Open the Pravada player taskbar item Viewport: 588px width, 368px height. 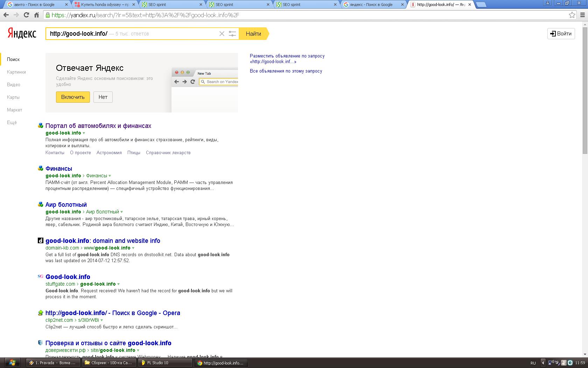(53, 363)
